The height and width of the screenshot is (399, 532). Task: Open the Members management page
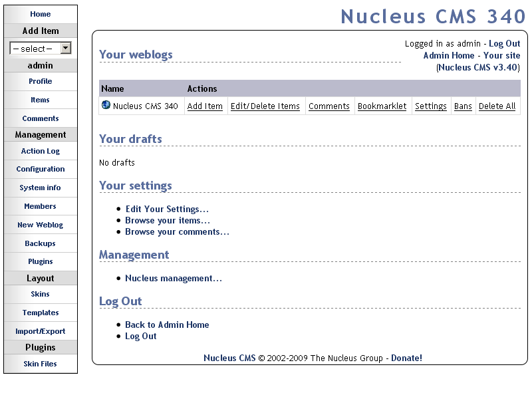pyautogui.click(x=40, y=206)
